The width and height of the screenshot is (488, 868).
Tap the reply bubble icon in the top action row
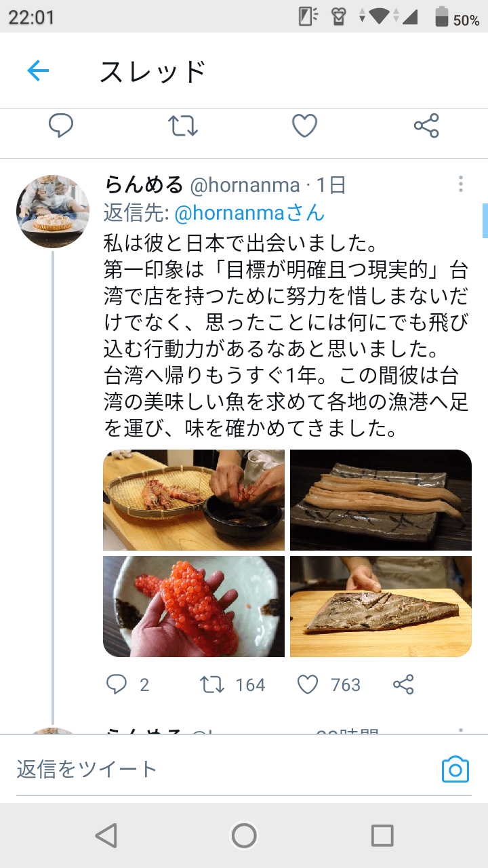[x=61, y=125]
